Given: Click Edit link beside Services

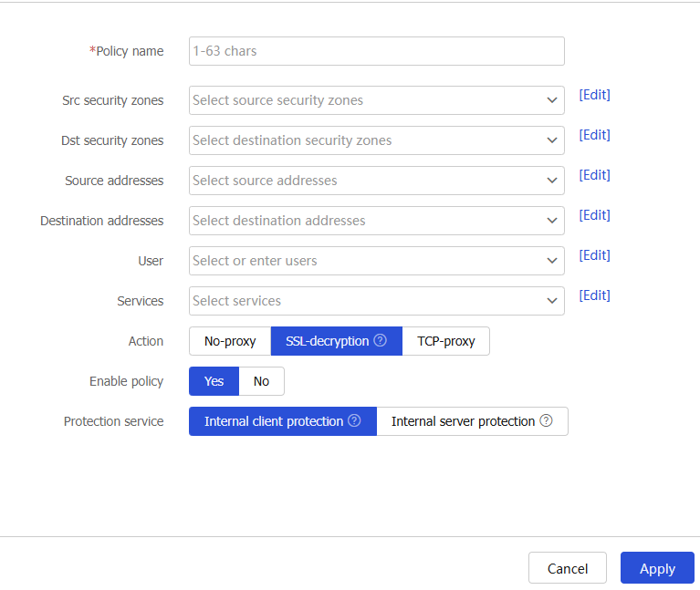Looking at the screenshot, I should coord(594,295).
